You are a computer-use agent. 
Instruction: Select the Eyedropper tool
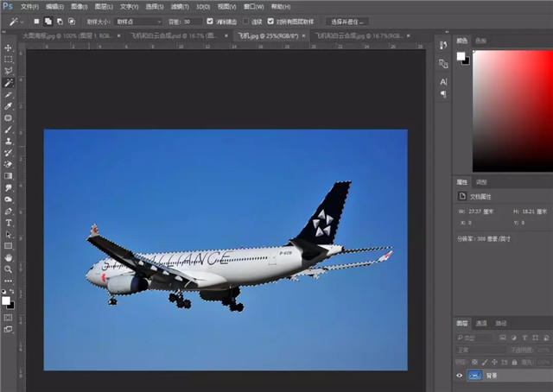coord(9,106)
